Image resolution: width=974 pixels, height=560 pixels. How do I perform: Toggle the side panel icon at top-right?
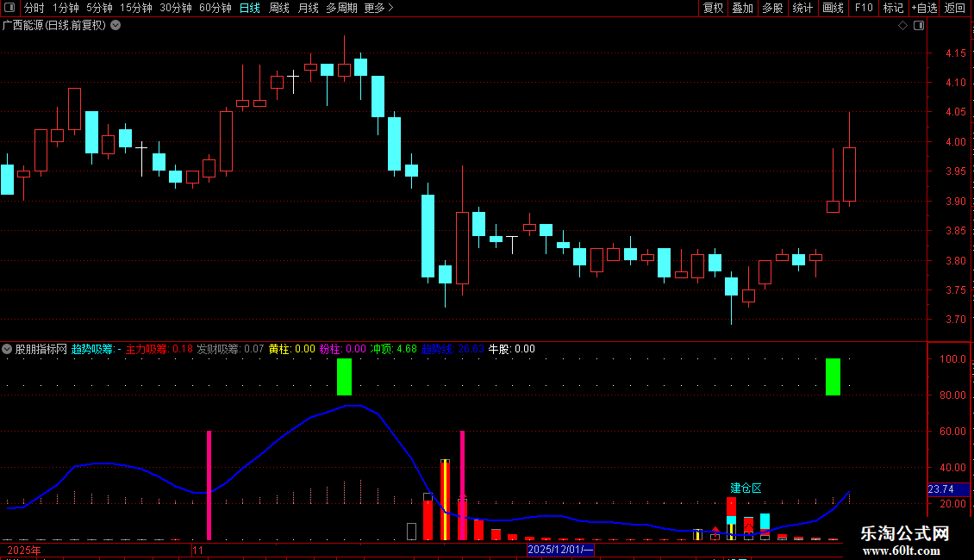click(919, 26)
